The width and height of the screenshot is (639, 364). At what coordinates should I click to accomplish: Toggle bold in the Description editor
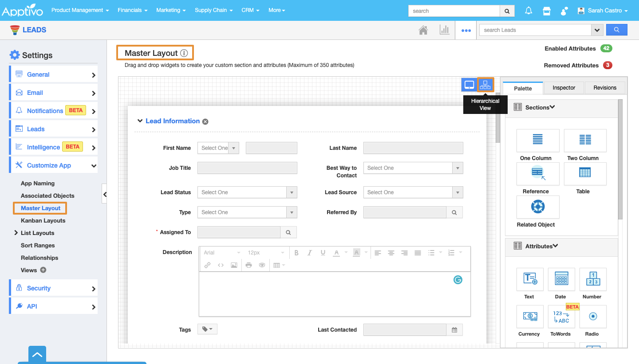coord(296,253)
